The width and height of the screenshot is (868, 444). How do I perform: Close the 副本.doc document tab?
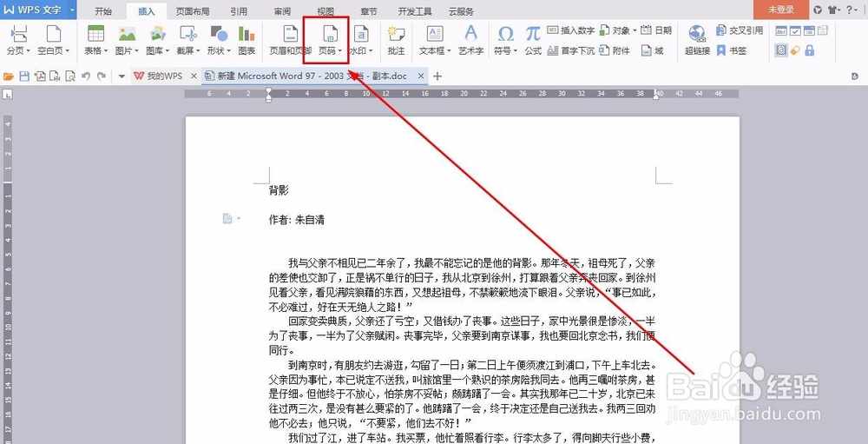(x=421, y=76)
